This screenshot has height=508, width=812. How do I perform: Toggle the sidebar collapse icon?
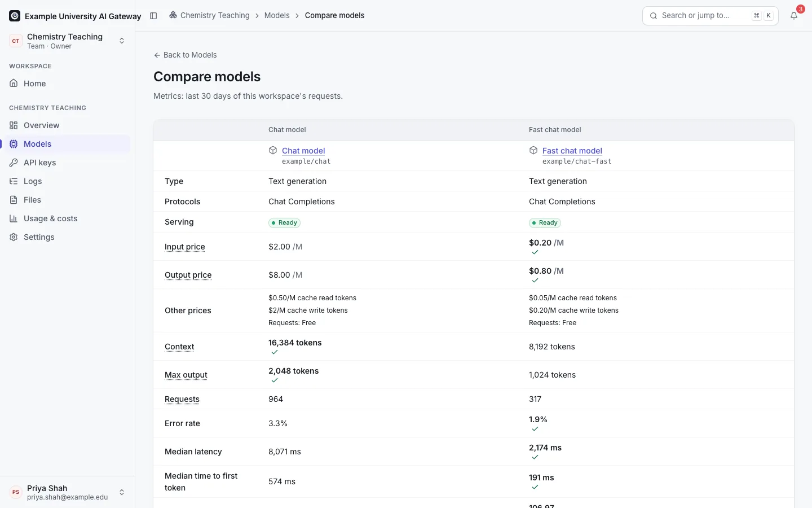(153, 16)
